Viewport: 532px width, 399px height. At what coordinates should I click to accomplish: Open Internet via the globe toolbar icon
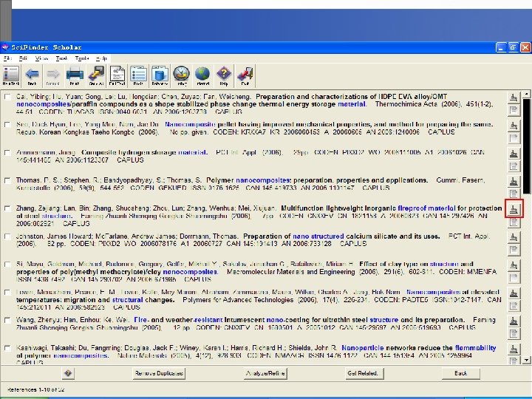(x=203, y=75)
